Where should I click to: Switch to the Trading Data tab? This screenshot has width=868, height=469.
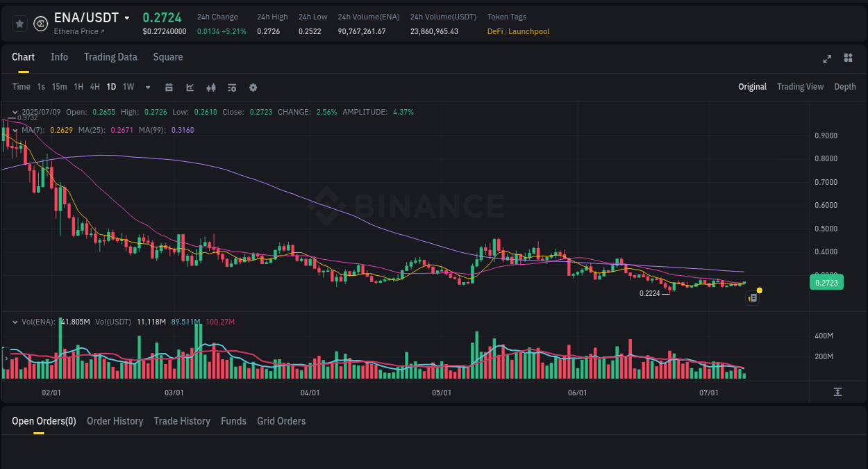(x=110, y=57)
